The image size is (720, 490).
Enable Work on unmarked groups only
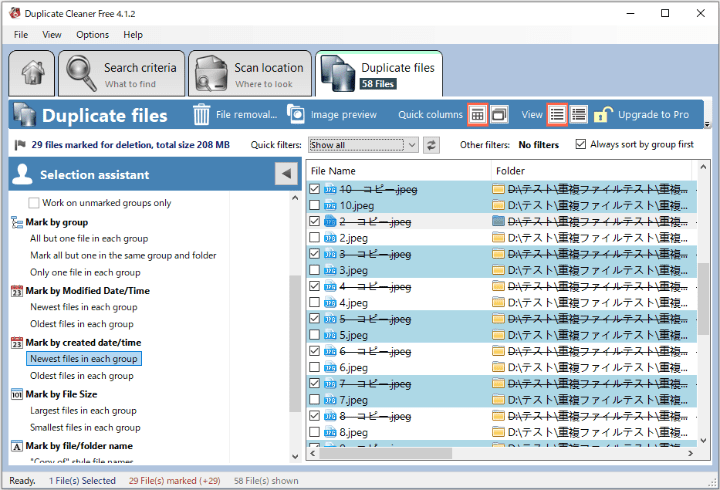tap(34, 203)
